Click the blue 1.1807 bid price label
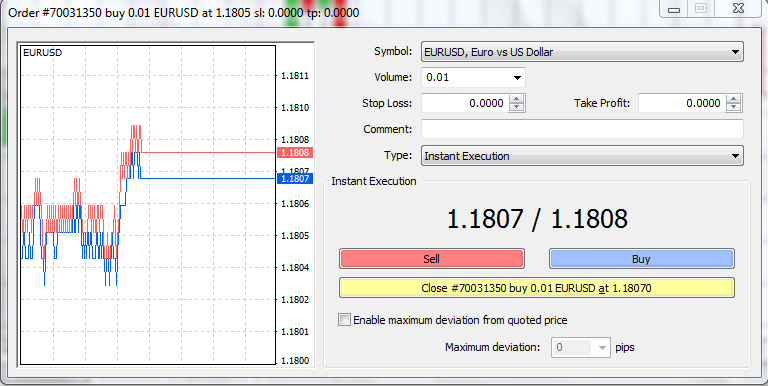The image size is (768, 386). pos(295,178)
